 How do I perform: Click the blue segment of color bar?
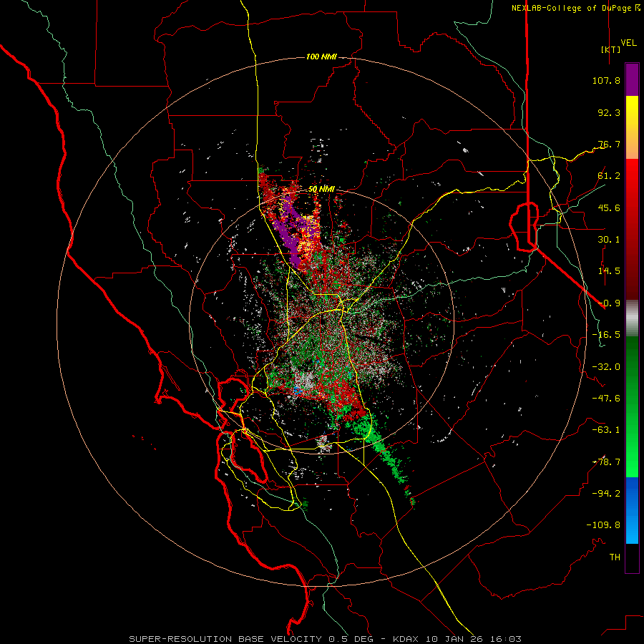pyautogui.click(x=632, y=510)
